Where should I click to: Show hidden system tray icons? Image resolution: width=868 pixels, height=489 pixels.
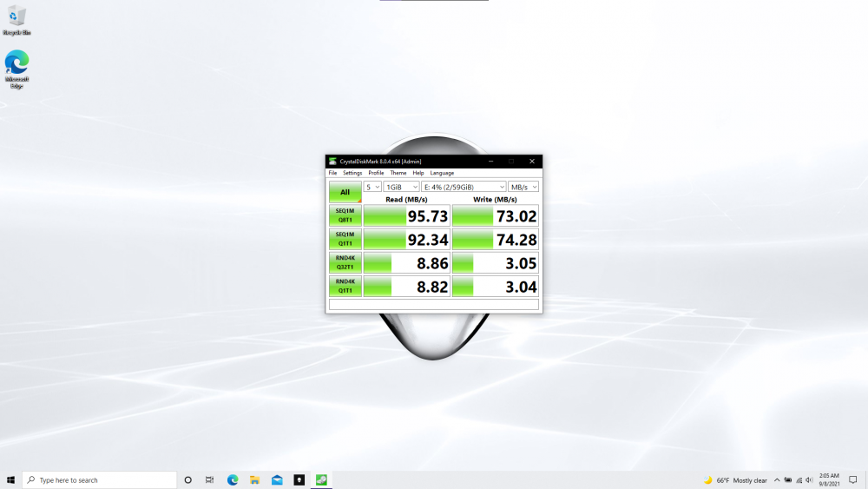777,480
